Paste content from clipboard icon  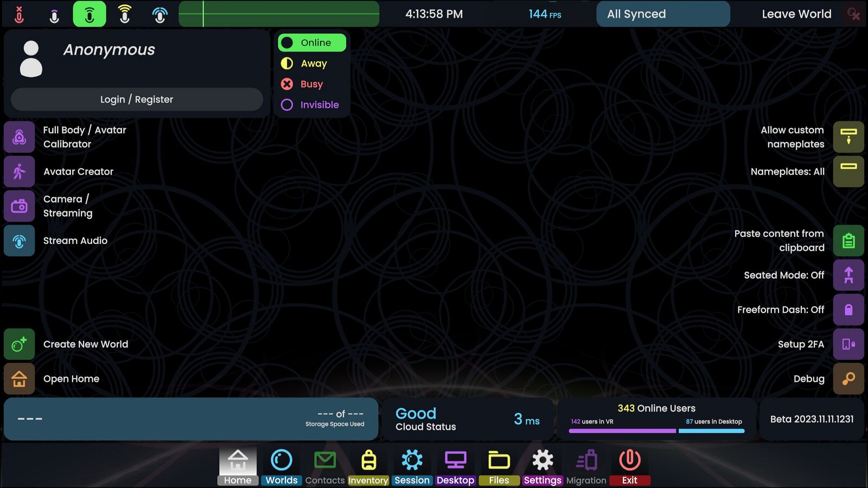(x=848, y=241)
